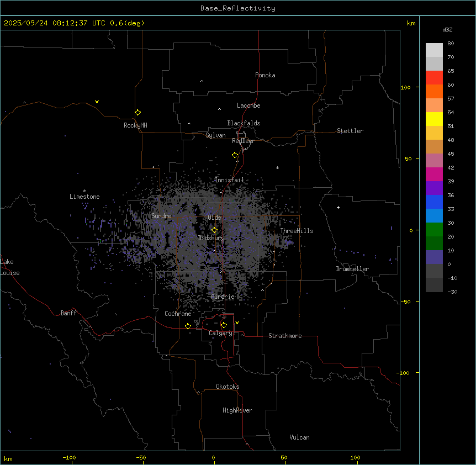Click the Strathmore city label
Screen dimensions: 476x465
coord(285,336)
